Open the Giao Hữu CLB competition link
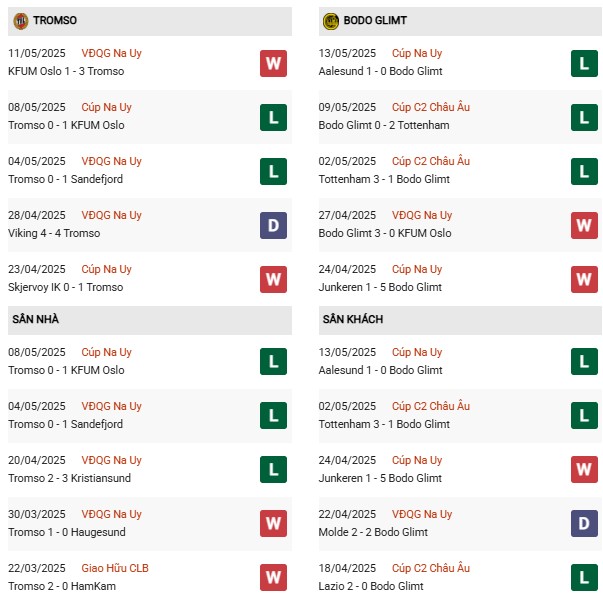 [115, 568]
